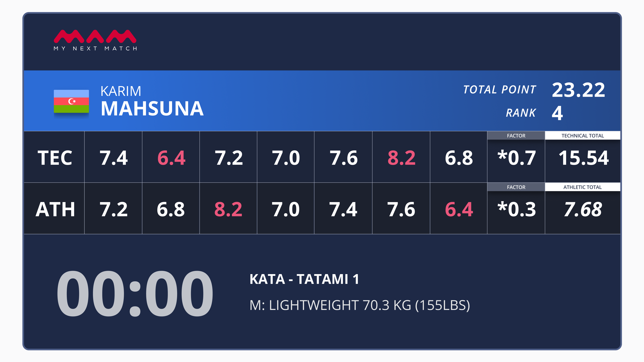The height and width of the screenshot is (362, 644).
Task: Click the red 6.4 technical score
Action: click(171, 158)
